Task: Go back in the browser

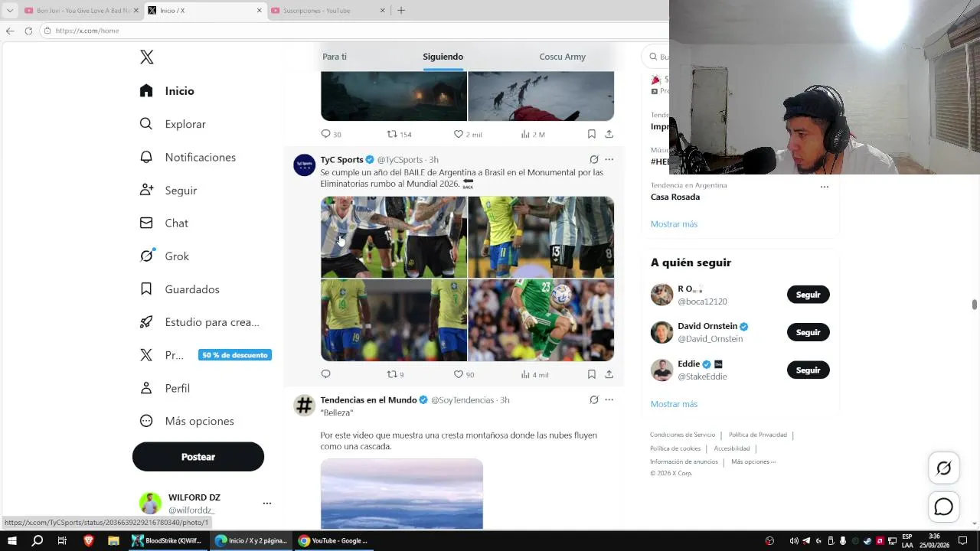Action: point(10,31)
